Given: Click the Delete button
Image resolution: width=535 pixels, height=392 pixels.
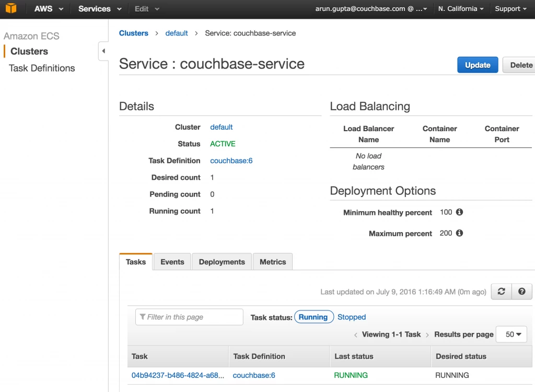Looking at the screenshot, I should [519, 65].
